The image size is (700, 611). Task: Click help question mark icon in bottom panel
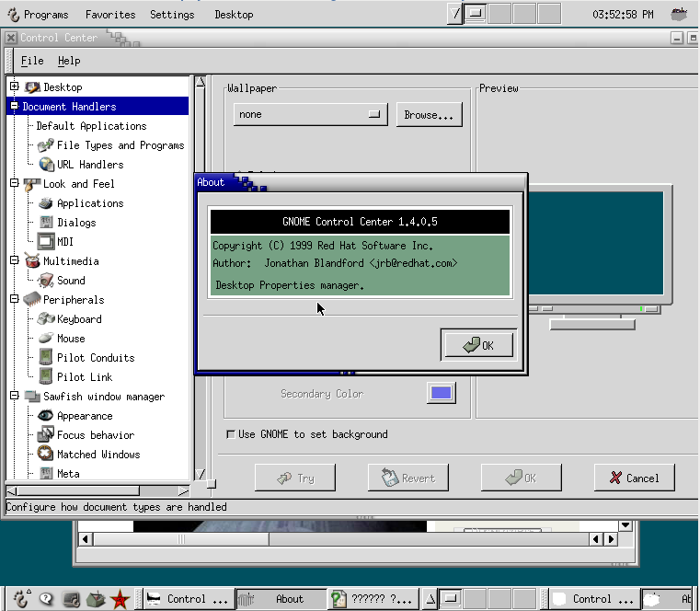tap(46, 599)
